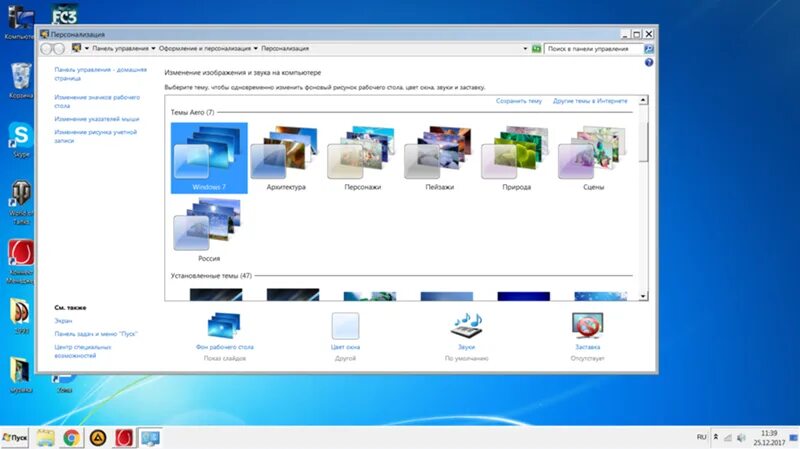The width and height of the screenshot is (800, 449).
Task: Choose the Персонажи theme
Action: (x=363, y=158)
